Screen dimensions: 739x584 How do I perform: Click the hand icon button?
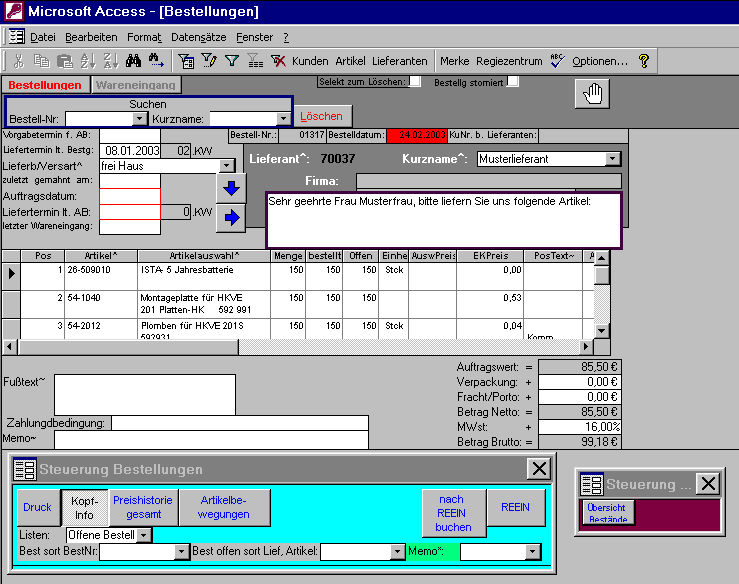[x=592, y=93]
